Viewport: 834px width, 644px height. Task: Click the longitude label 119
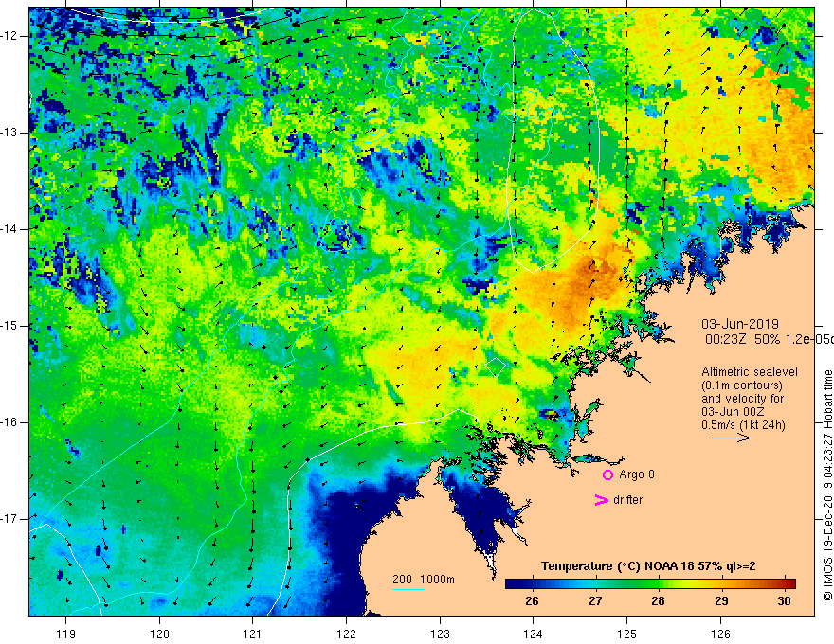[x=66, y=634]
